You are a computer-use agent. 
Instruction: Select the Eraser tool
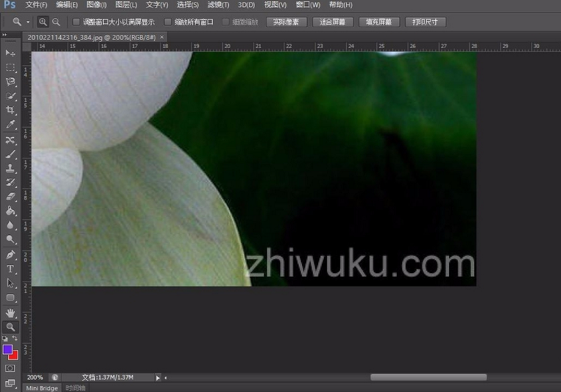10,197
